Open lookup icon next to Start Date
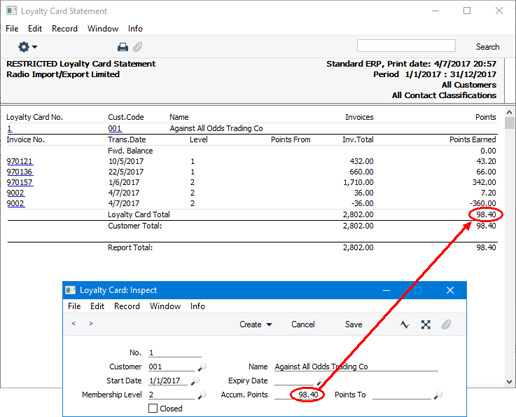This screenshot has height=417, width=516. 195,381
